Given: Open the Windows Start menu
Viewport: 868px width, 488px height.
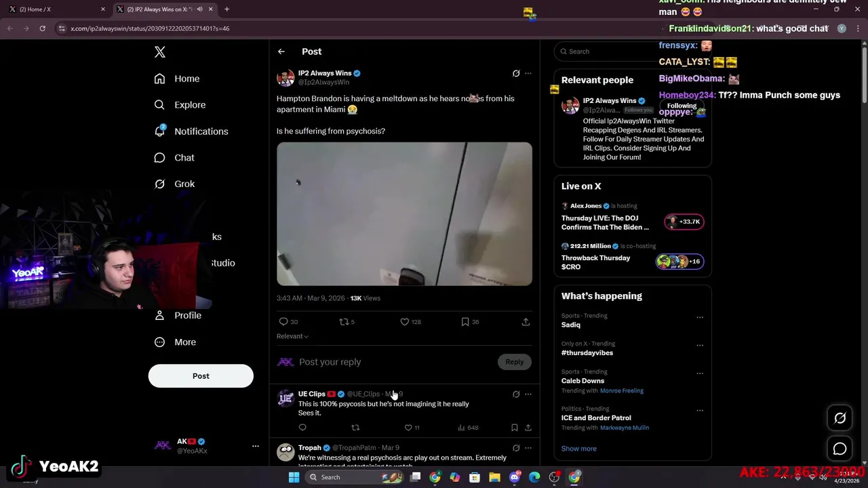Looking at the screenshot, I should point(294,477).
